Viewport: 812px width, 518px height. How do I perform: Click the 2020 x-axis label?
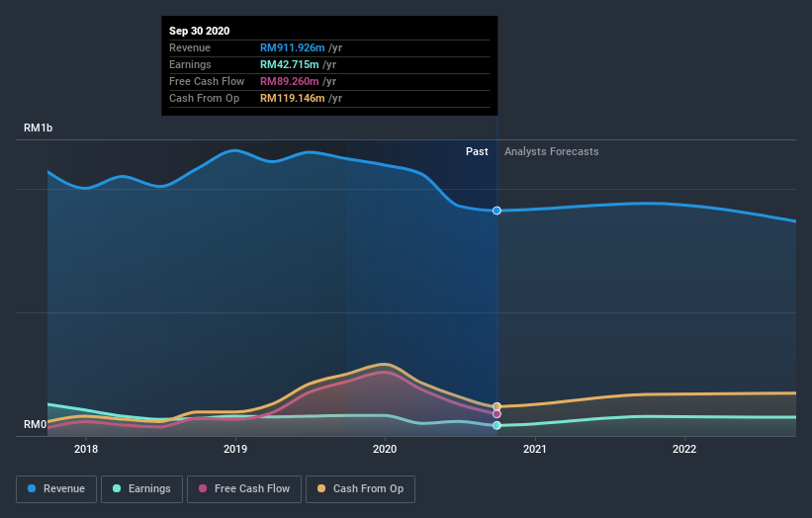pos(385,449)
